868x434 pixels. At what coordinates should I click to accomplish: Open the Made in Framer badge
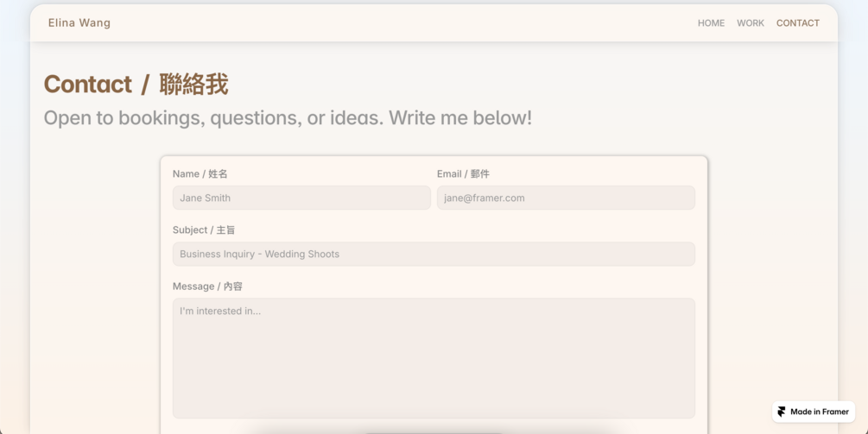[x=814, y=412]
